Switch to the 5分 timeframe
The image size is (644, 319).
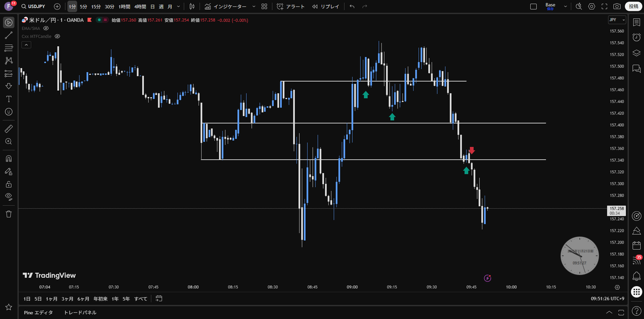point(83,6)
